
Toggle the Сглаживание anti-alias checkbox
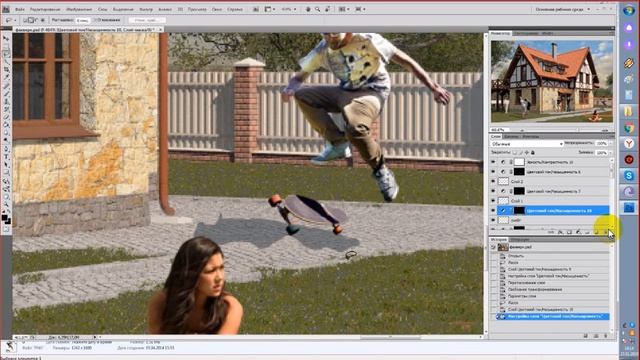tap(95, 20)
